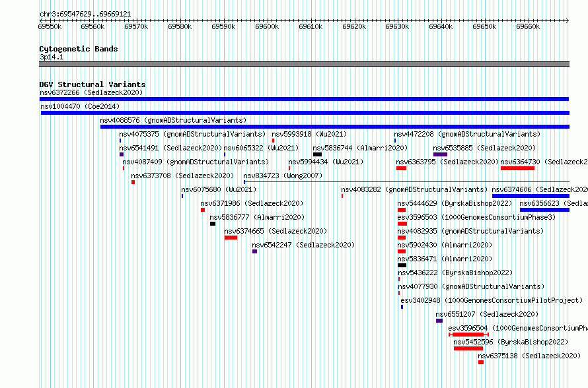This screenshot has width=588, height=388.
Task: Click the purple nsv6535885 variant bar
Action: tap(440, 154)
